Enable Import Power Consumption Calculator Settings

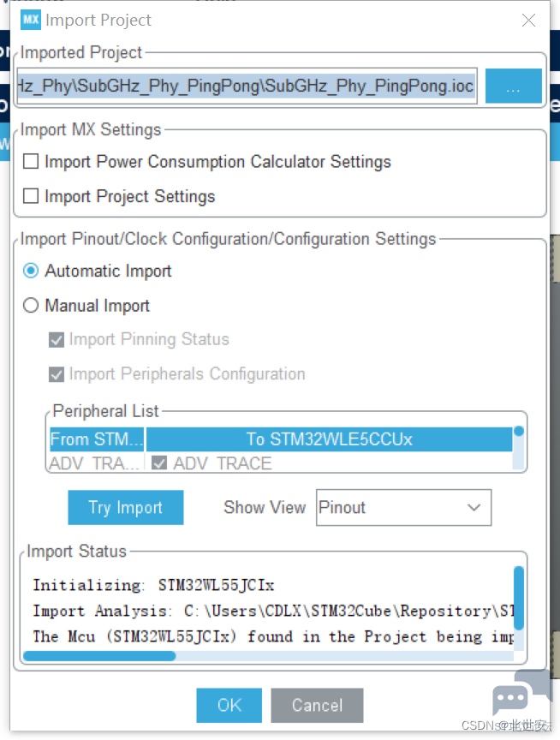[31, 161]
